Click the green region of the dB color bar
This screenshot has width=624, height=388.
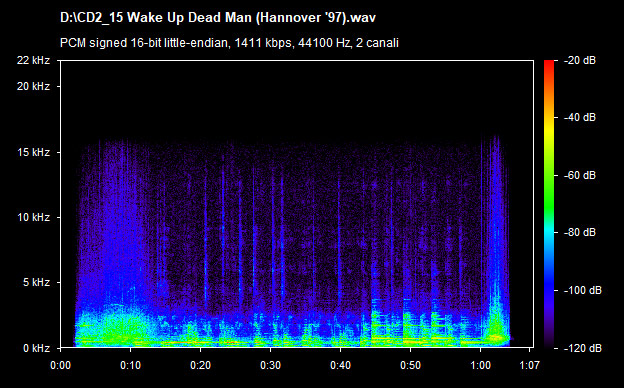click(x=549, y=191)
